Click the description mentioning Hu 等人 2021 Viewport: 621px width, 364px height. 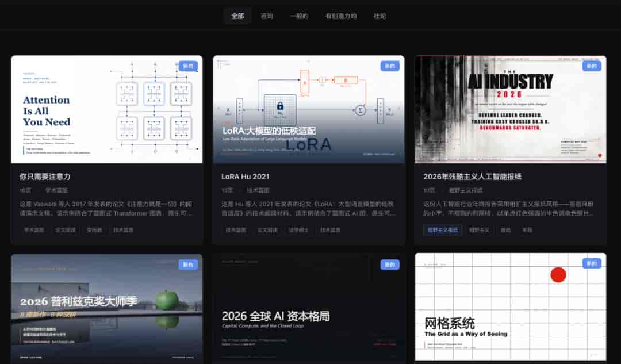(x=308, y=209)
